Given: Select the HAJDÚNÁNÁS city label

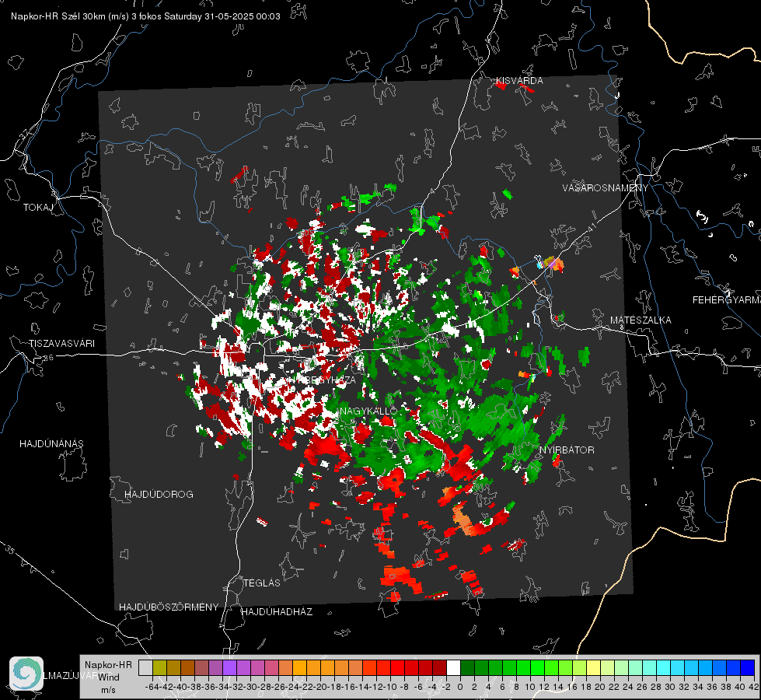Looking at the screenshot, I should point(51,444).
